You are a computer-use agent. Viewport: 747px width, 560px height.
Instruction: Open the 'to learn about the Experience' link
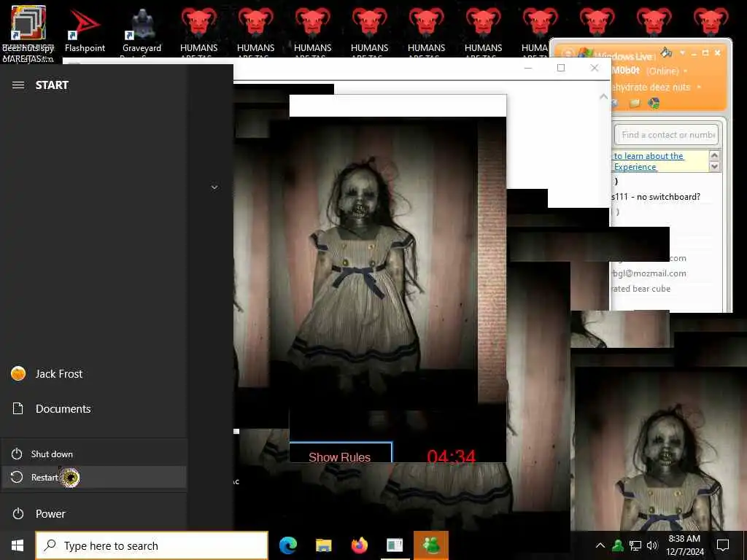point(649,161)
